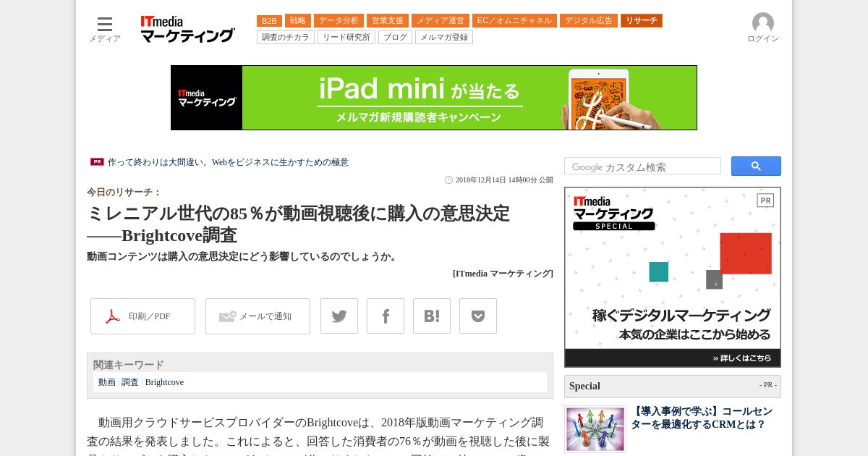
Task: Click the 印刷/PDF button
Action: point(142,316)
